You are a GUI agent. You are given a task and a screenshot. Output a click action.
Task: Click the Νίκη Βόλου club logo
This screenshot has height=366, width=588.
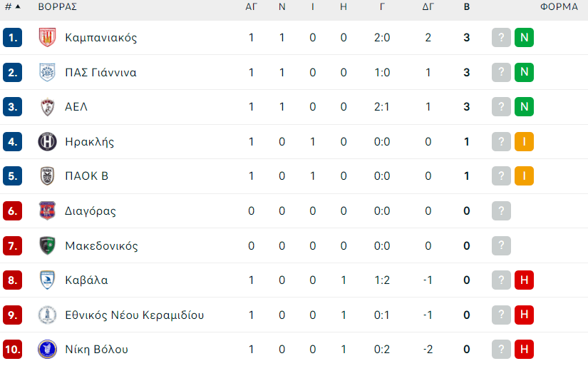point(47,350)
